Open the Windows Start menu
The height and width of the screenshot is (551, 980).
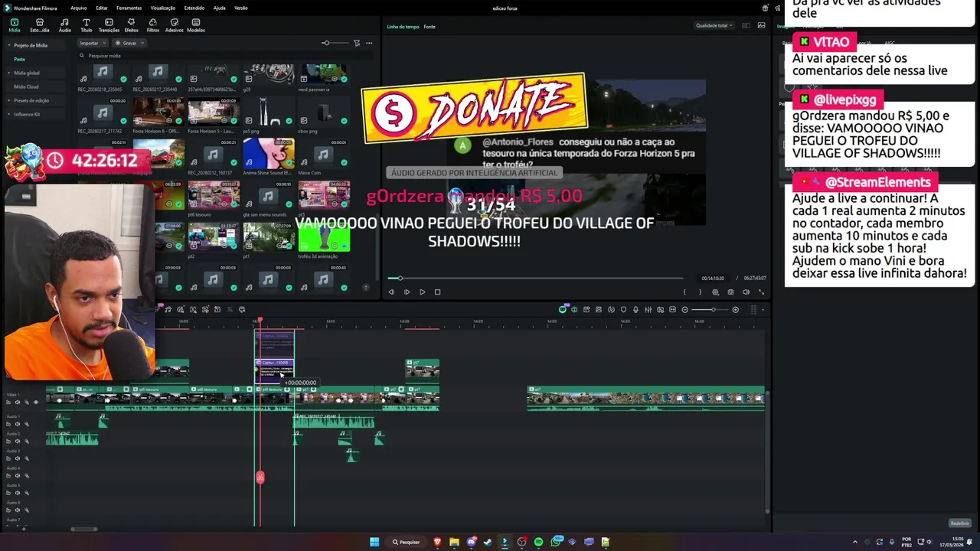tap(374, 542)
